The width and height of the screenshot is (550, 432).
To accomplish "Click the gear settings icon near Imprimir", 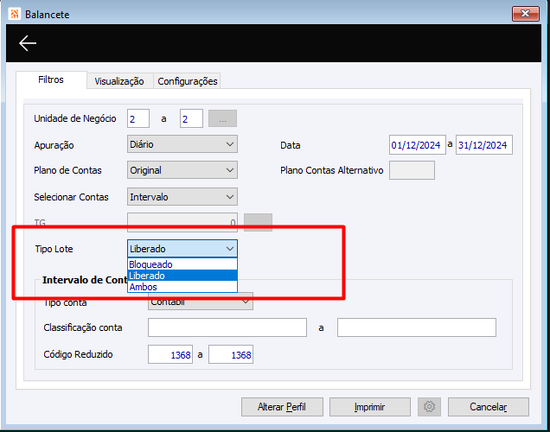I will [x=429, y=407].
